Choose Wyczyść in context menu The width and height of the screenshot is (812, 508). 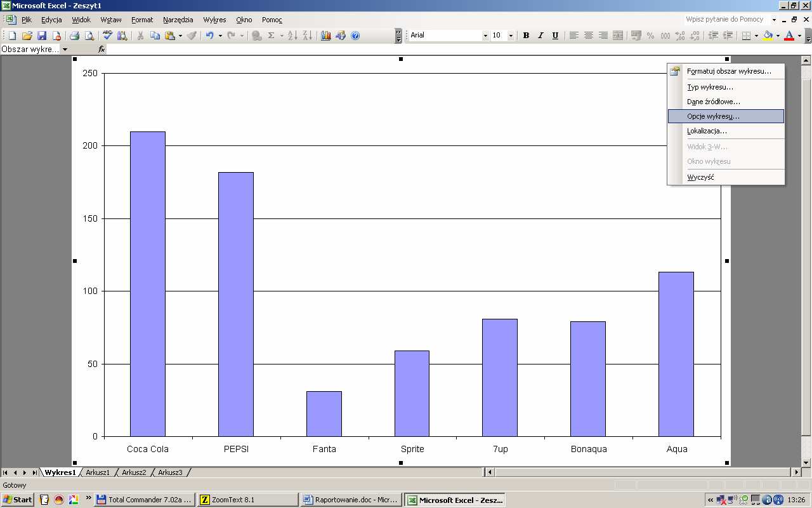point(726,177)
